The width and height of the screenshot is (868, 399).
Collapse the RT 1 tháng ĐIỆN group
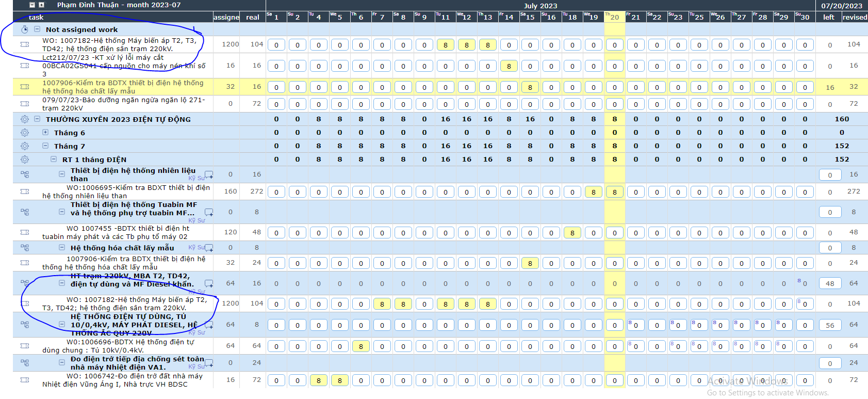click(x=54, y=159)
